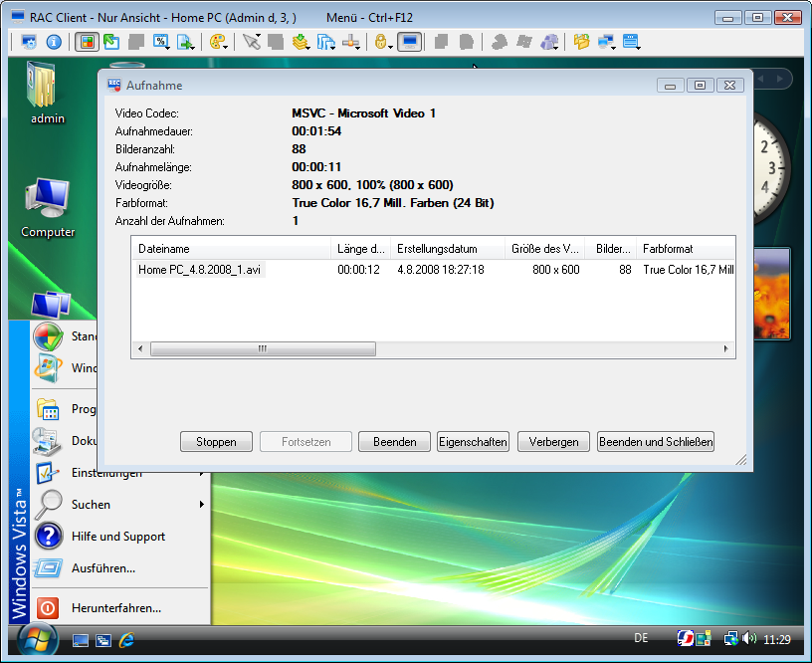The width and height of the screenshot is (812, 663).
Task: Click the Stoppen button
Action: (x=216, y=442)
